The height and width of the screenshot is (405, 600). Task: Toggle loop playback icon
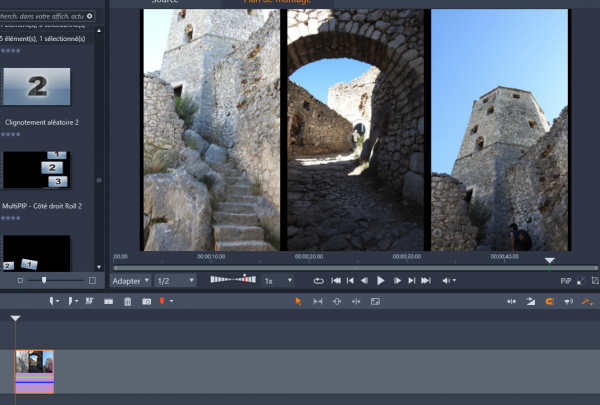coord(318,281)
